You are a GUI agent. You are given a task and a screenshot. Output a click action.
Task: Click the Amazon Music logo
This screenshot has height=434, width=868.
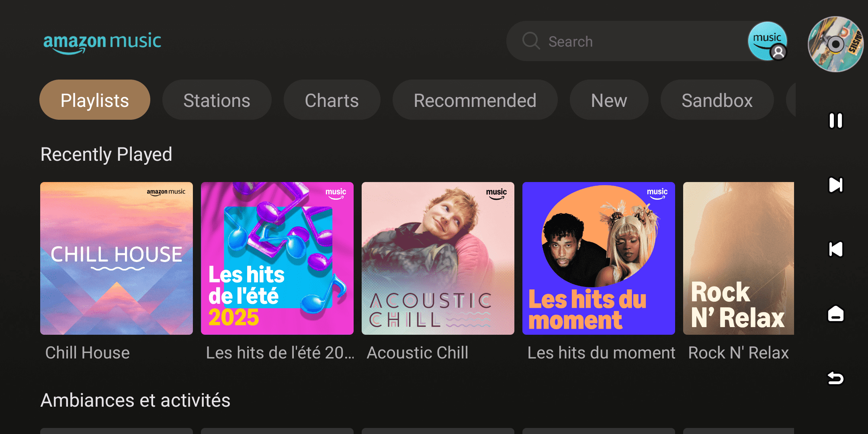pyautogui.click(x=102, y=43)
